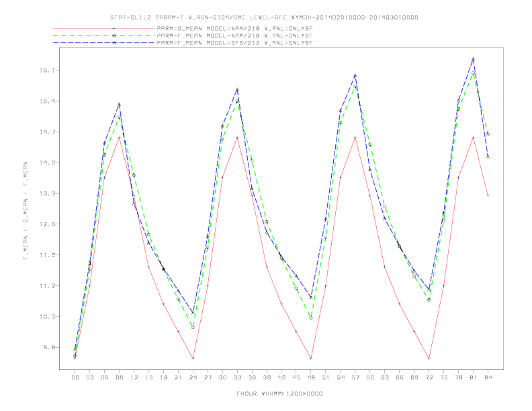The width and height of the screenshot is (532, 411).
Task: Click forecast hour label 09 on x-axis
Action: coord(119,377)
